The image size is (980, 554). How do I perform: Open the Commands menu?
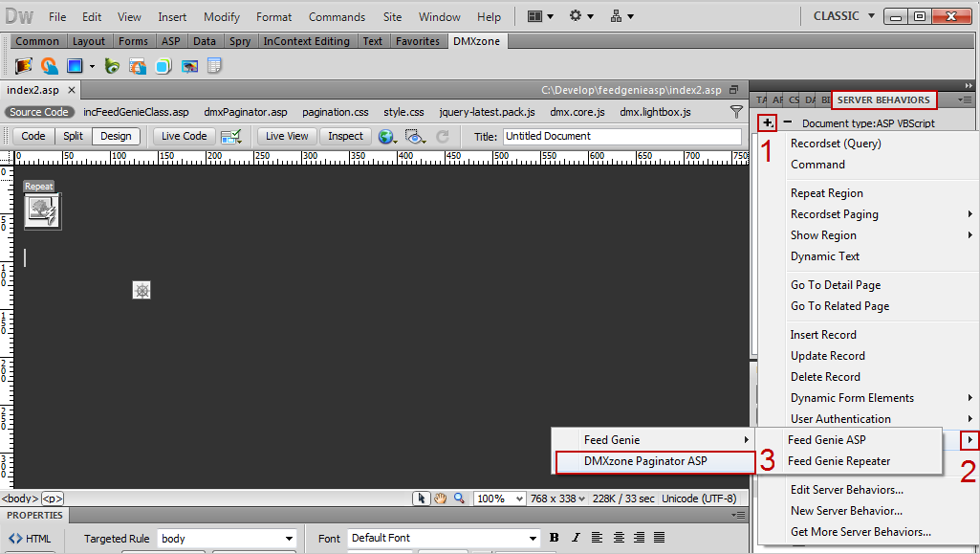pos(337,17)
